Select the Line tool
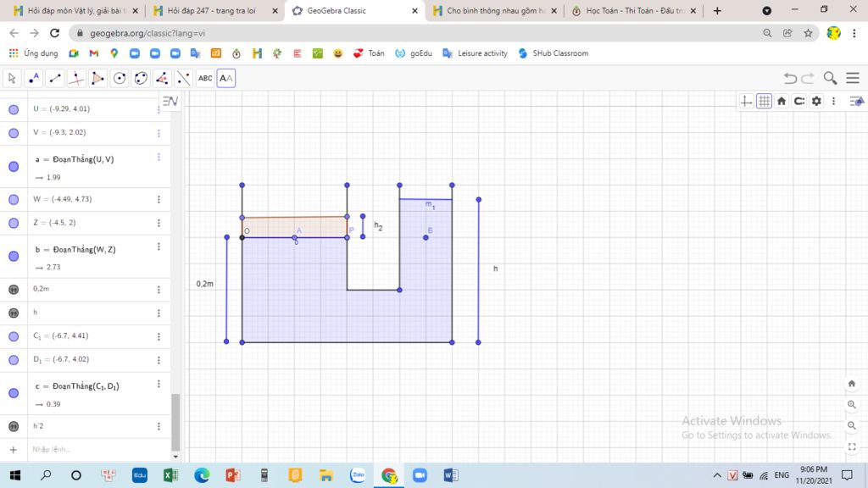Screen dimensions: 868x488 pos(55,78)
